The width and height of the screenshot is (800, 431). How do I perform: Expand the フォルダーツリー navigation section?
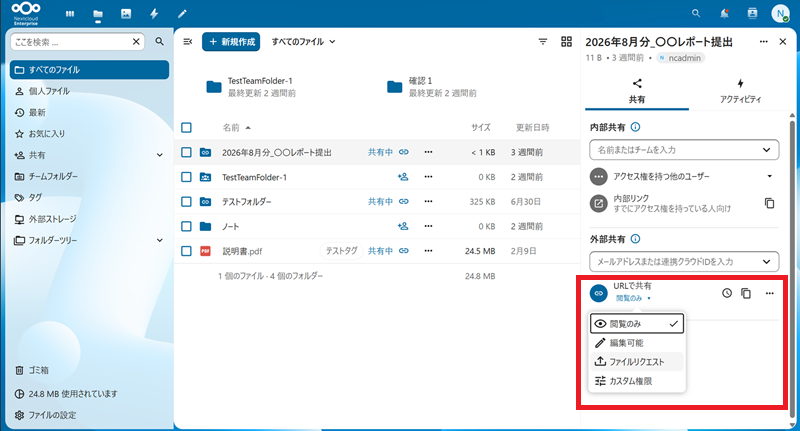pyautogui.click(x=160, y=240)
